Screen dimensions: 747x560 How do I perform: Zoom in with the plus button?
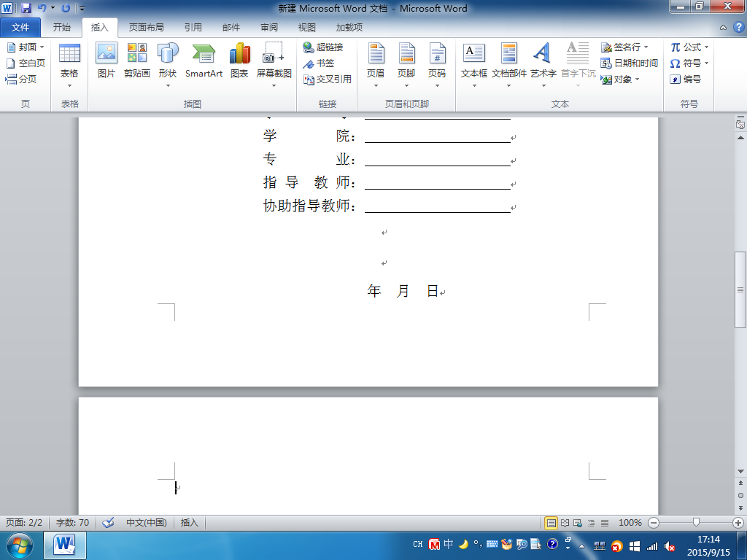[x=738, y=523]
